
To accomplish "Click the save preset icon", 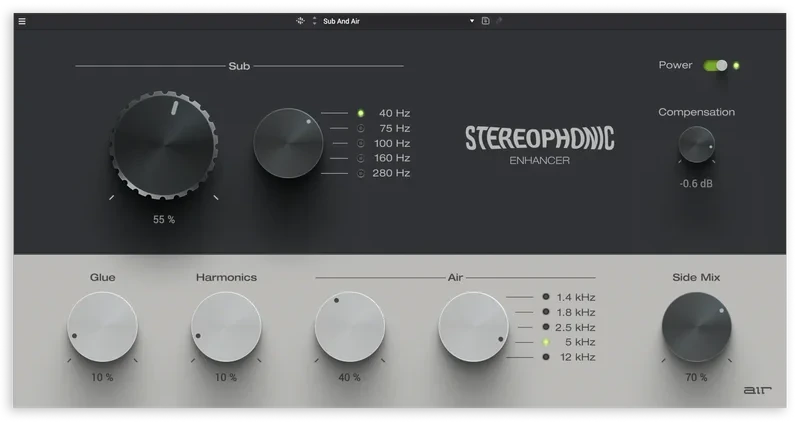I will click(x=486, y=21).
